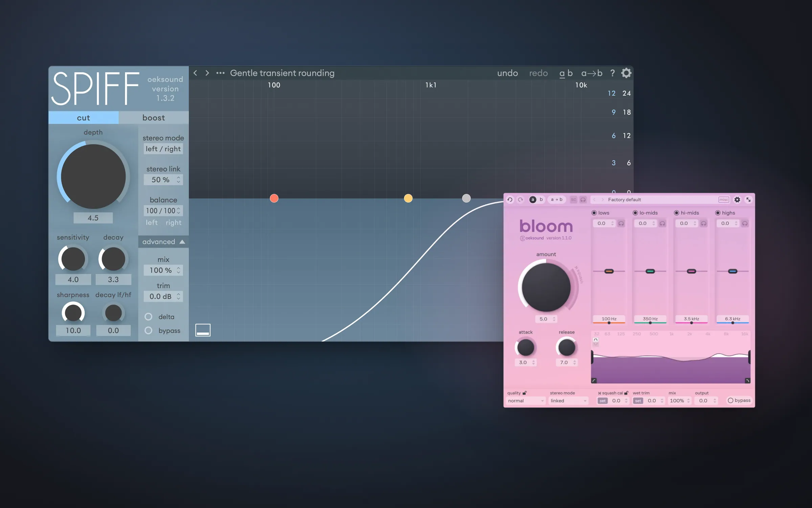This screenshot has width=812, height=508.
Task: Solo lows band with headphone icon
Action: pos(621,223)
